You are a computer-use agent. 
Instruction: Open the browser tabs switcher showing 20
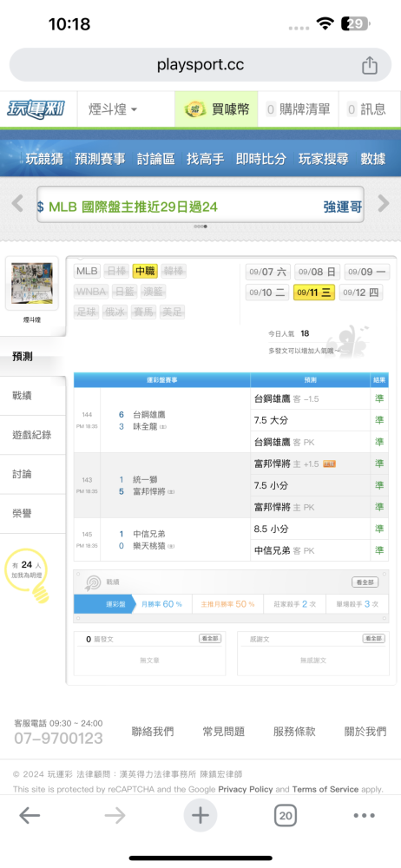tap(286, 815)
